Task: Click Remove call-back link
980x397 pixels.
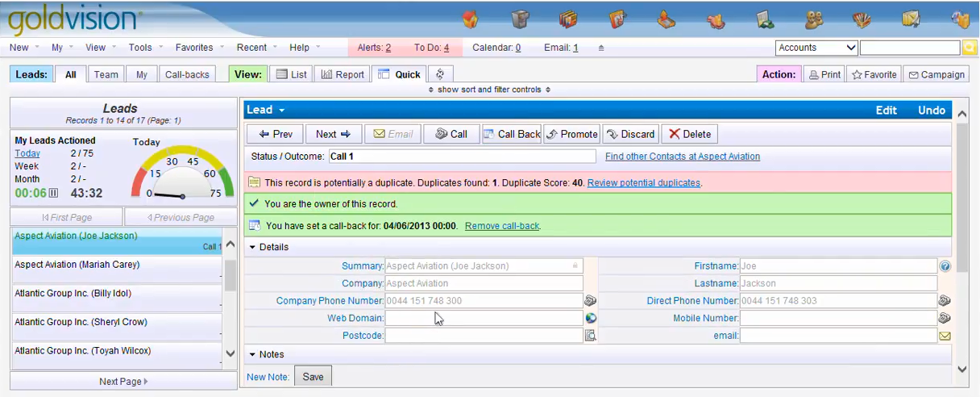Action: tap(502, 226)
